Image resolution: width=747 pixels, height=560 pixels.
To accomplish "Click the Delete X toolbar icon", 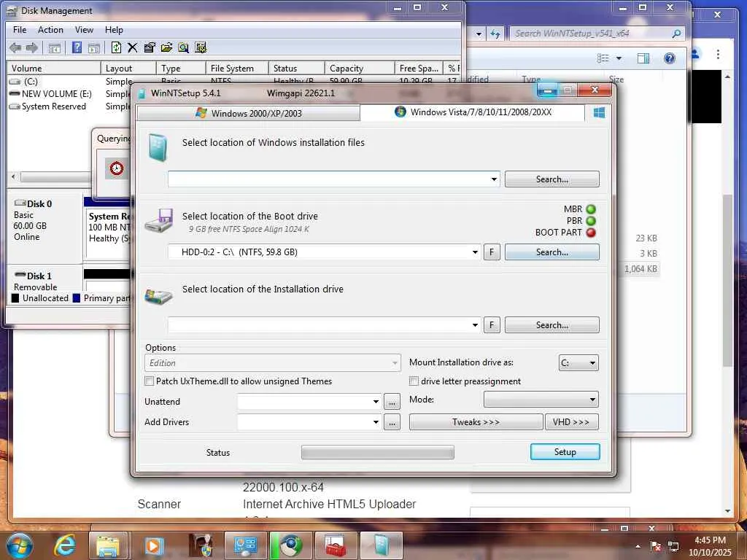I will pyautogui.click(x=133, y=47).
